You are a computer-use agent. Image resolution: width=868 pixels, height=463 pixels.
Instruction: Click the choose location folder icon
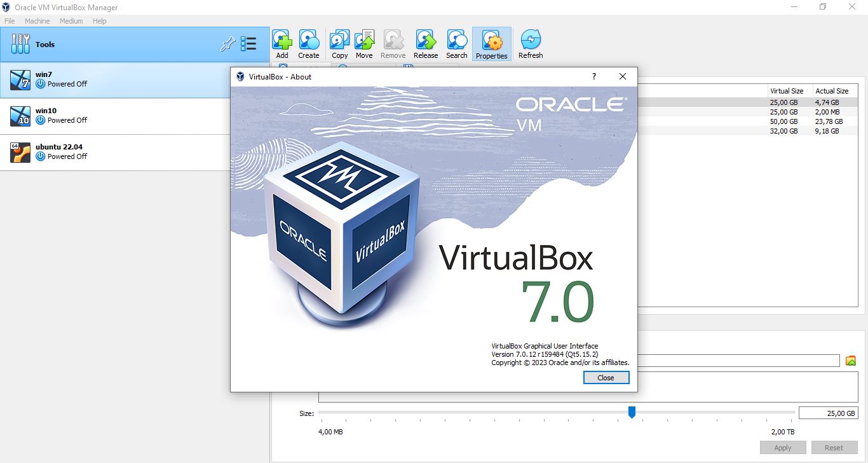pos(851,361)
